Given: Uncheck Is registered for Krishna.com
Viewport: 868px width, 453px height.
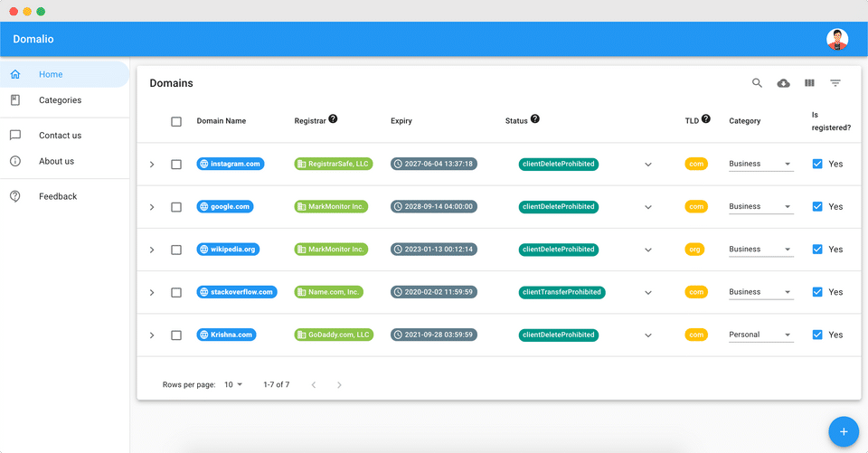Looking at the screenshot, I should (x=817, y=335).
